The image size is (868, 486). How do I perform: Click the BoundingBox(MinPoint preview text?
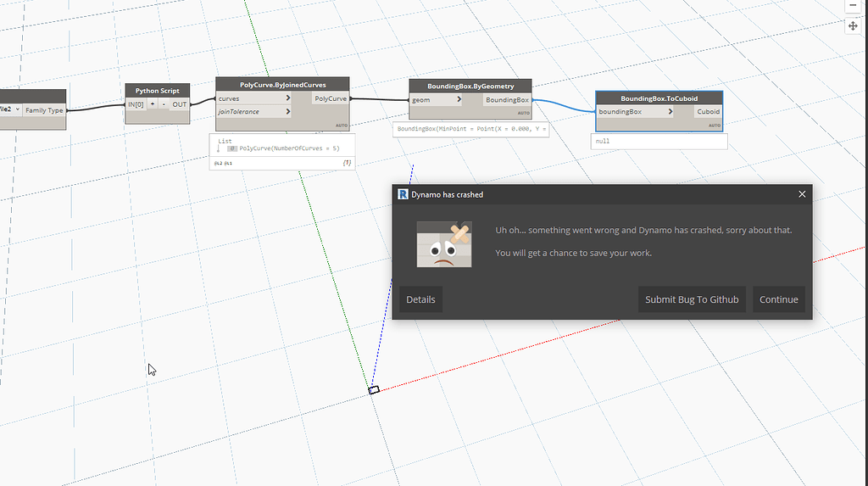pyautogui.click(x=471, y=129)
